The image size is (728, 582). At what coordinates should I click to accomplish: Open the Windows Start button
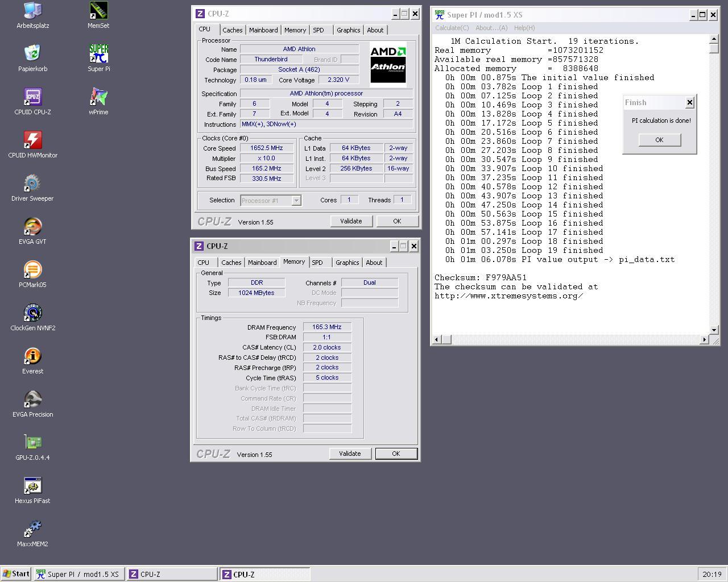click(x=16, y=574)
